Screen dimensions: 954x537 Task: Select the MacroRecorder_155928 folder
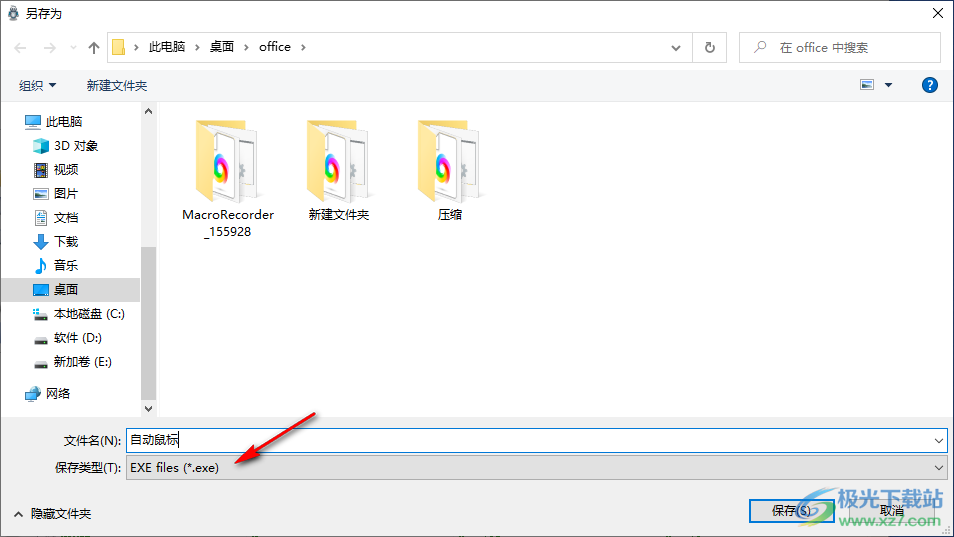228,179
